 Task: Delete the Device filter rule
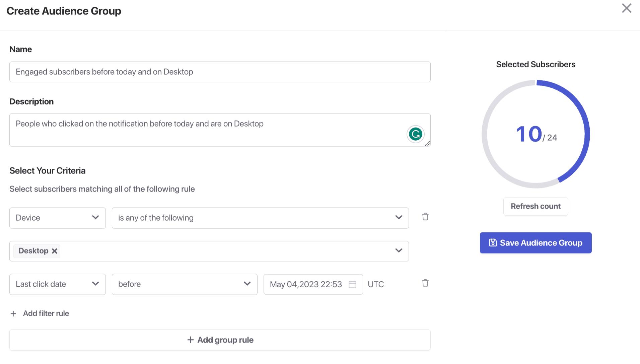(425, 217)
